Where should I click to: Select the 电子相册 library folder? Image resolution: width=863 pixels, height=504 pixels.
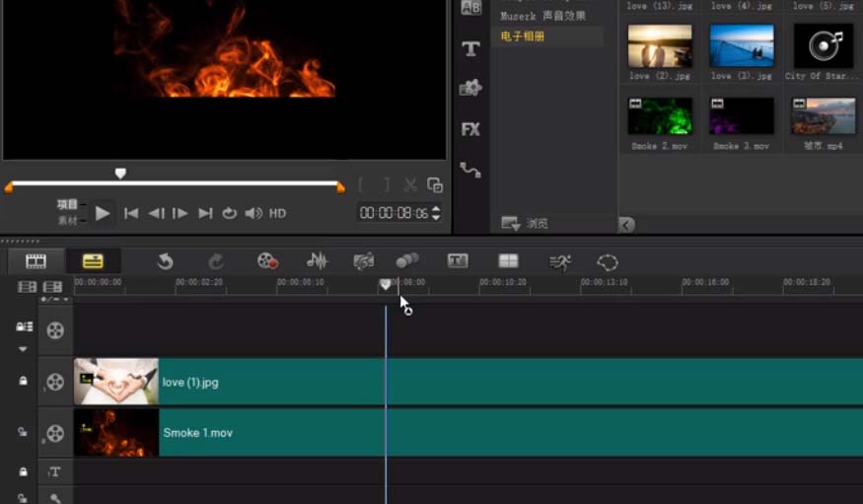(523, 36)
